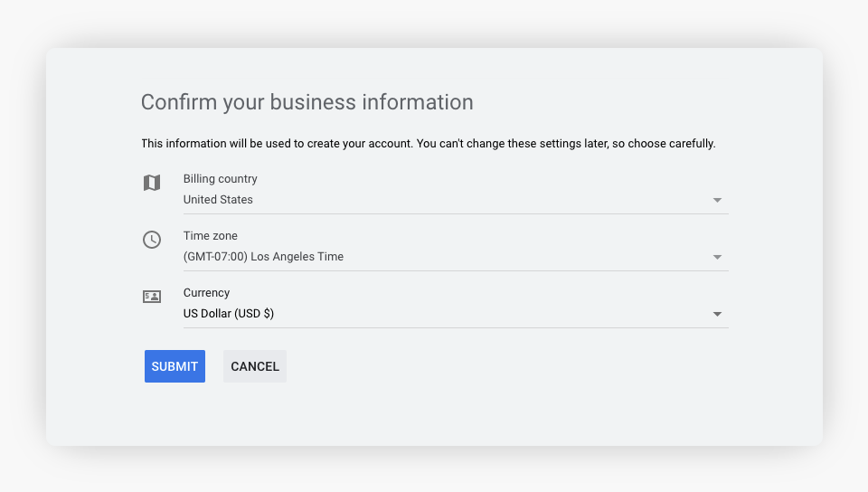Viewport: 868px width, 492px height.
Task: Click the (GMT-07:00) Los Angeles Time value
Action: tap(263, 257)
